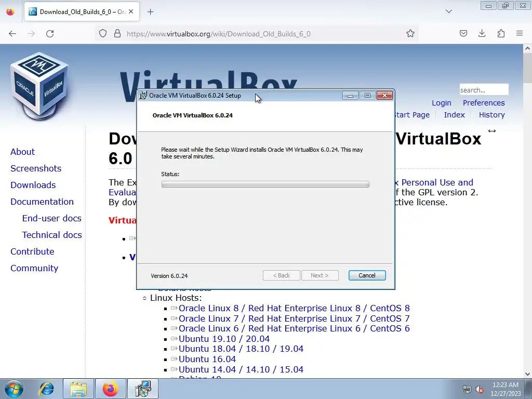The width and height of the screenshot is (532, 399).
Task: Click the Firefox icon in title bar
Action: [x=10, y=12]
